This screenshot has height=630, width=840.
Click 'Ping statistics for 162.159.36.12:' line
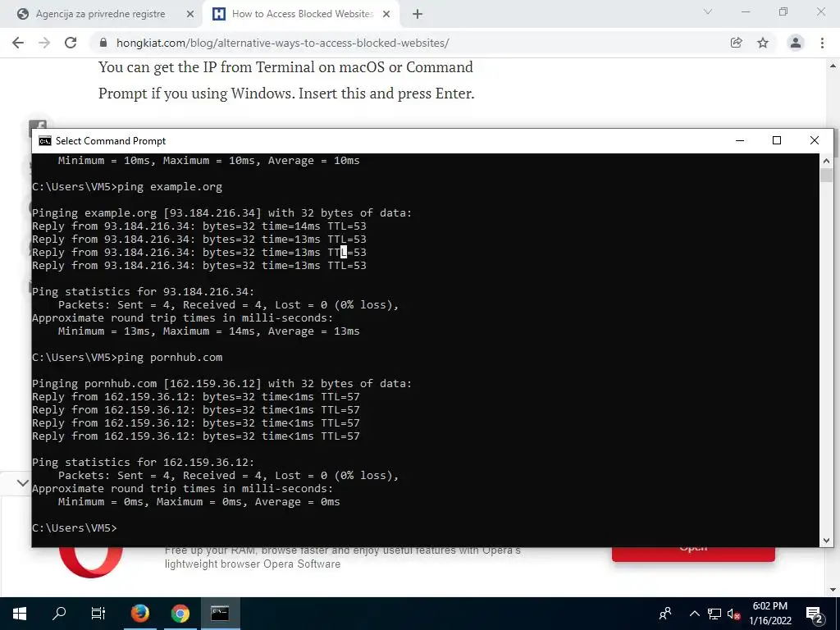[x=143, y=463]
